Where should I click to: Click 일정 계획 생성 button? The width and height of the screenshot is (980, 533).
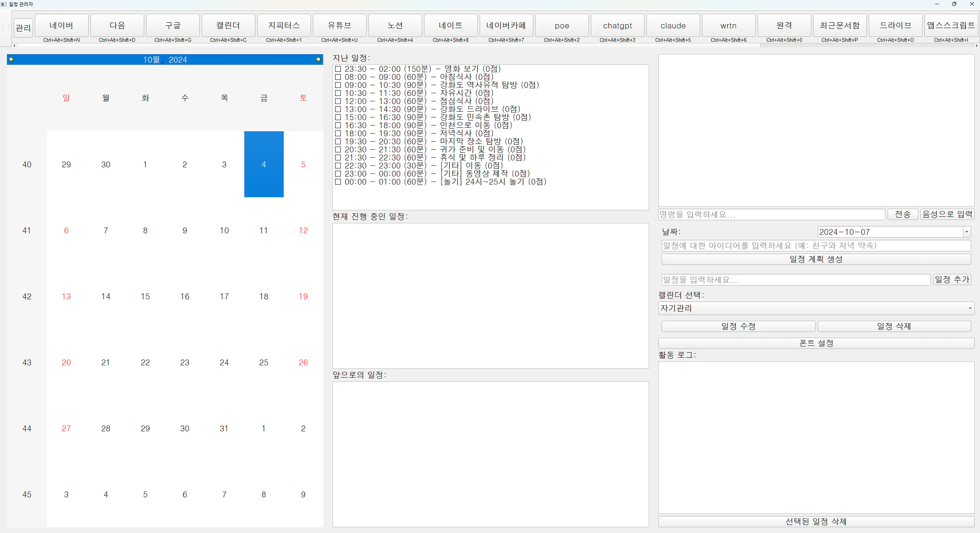[x=816, y=259]
